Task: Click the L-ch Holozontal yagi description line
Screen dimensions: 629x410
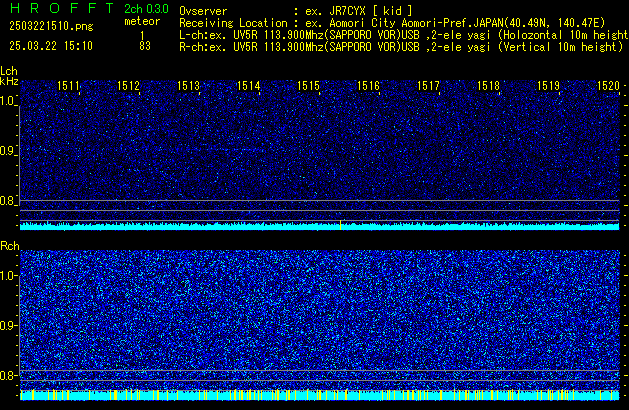Action: (404, 35)
